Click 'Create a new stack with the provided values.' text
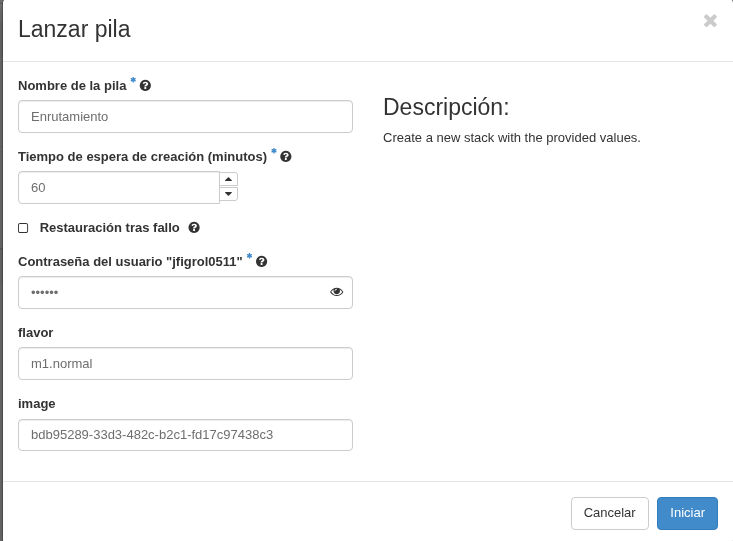Image resolution: width=733 pixels, height=541 pixels. (512, 138)
